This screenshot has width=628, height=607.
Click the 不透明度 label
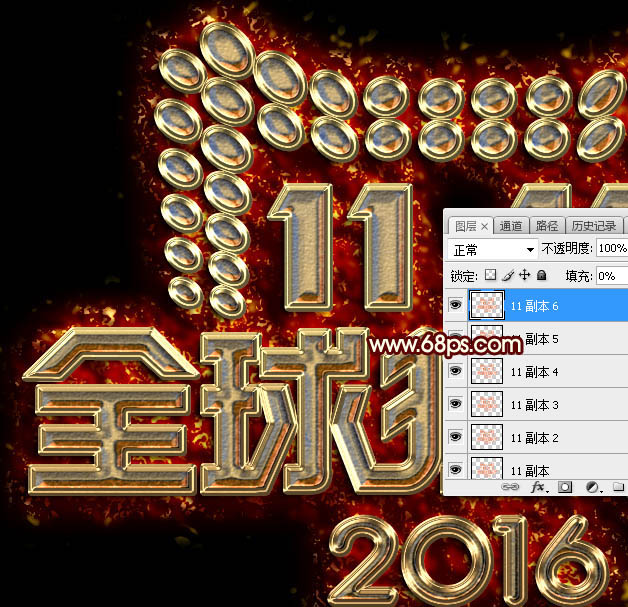click(x=567, y=248)
